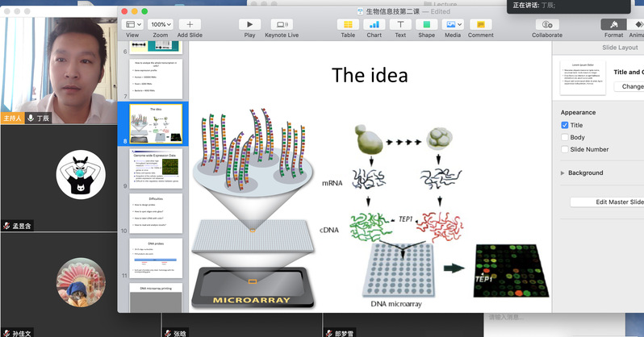This screenshot has height=337, width=644.
Task: Click the Collaborate icon
Action: coord(546,25)
